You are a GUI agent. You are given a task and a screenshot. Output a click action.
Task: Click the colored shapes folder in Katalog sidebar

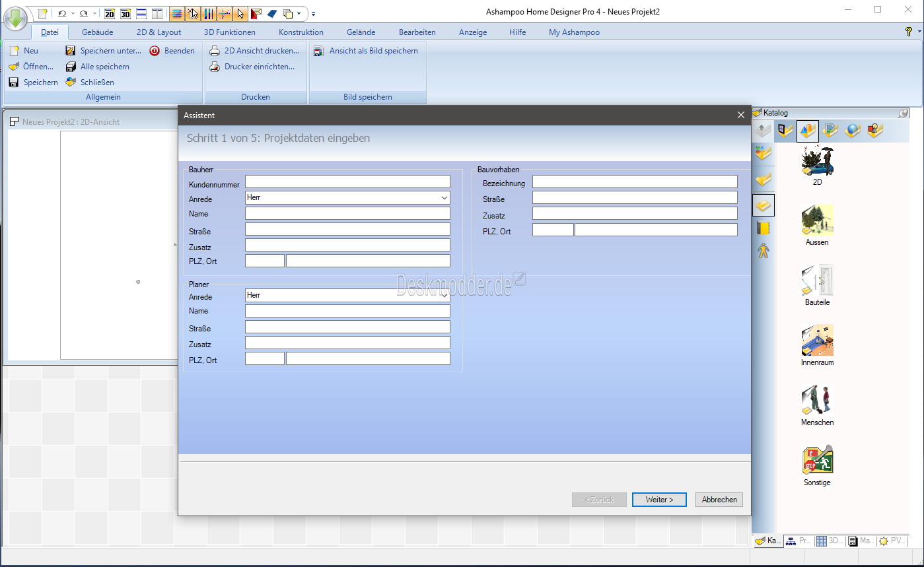tap(763, 154)
